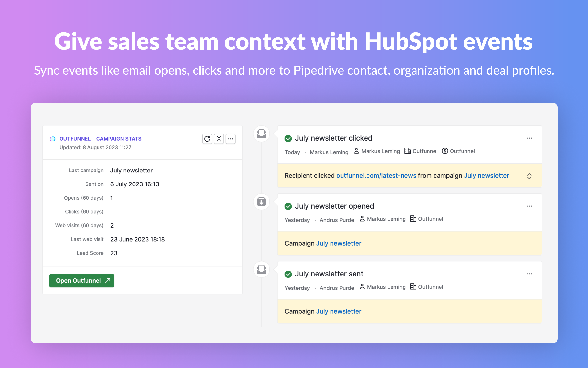This screenshot has width=588, height=368.
Task: Open July newsletter link in opened activity
Action: coord(339,243)
